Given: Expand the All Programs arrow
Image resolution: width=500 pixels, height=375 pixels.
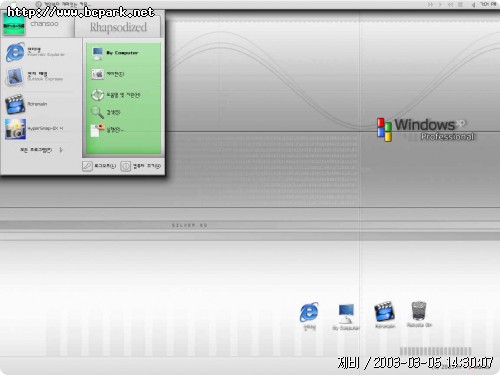Looking at the screenshot, I should coord(61,150).
